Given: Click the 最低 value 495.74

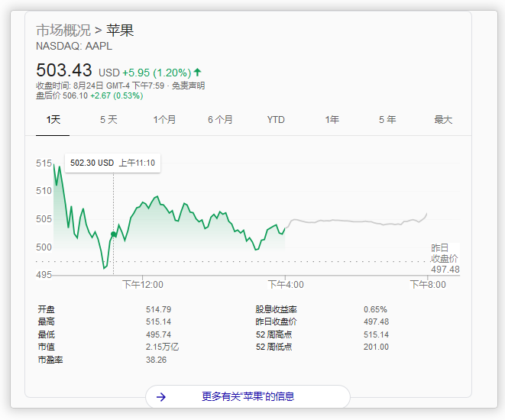Looking at the screenshot, I should tap(158, 334).
